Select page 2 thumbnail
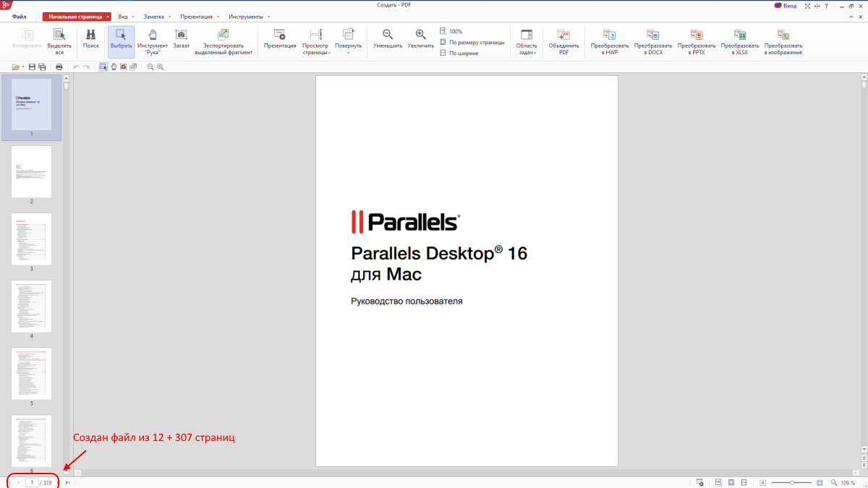This screenshot has height=488, width=868. (31, 171)
